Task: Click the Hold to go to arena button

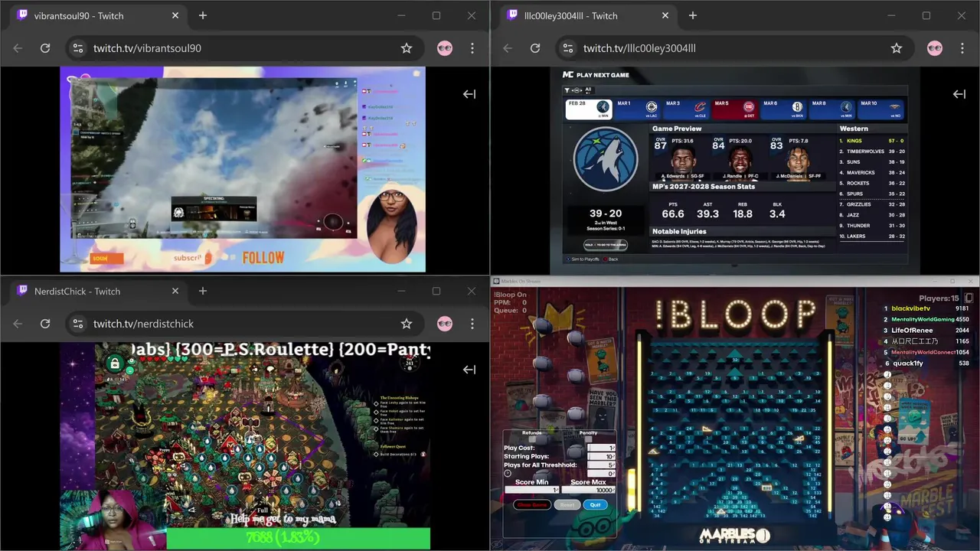Action: (x=605, y=245)
